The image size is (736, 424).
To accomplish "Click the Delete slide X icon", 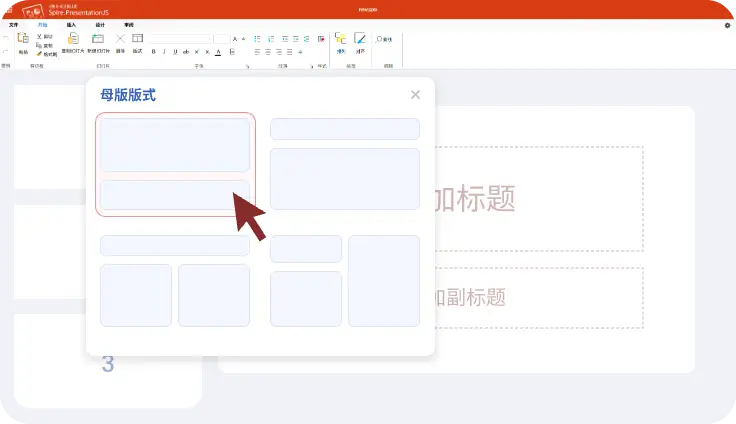I will (121, 39).
